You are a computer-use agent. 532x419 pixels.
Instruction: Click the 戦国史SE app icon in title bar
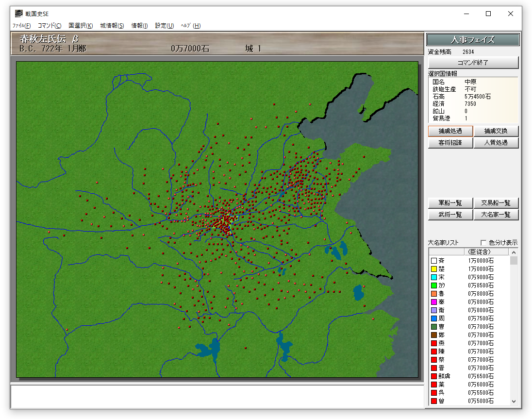click(18, 14)
